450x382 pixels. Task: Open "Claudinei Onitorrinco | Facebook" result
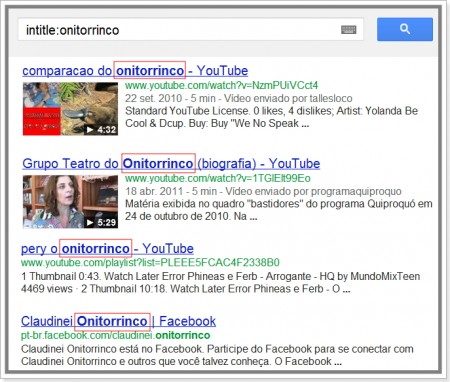coord(118,321)
